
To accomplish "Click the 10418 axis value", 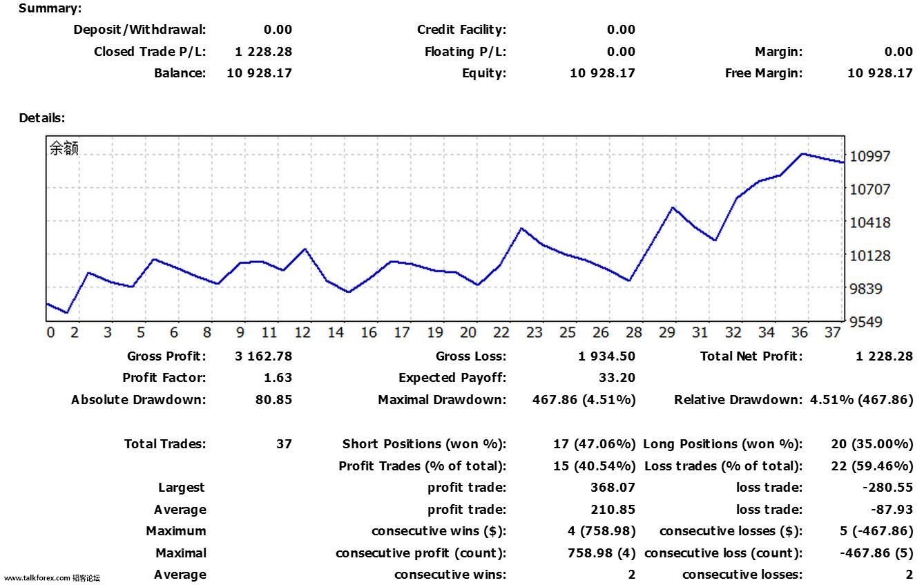I will 869,222.
